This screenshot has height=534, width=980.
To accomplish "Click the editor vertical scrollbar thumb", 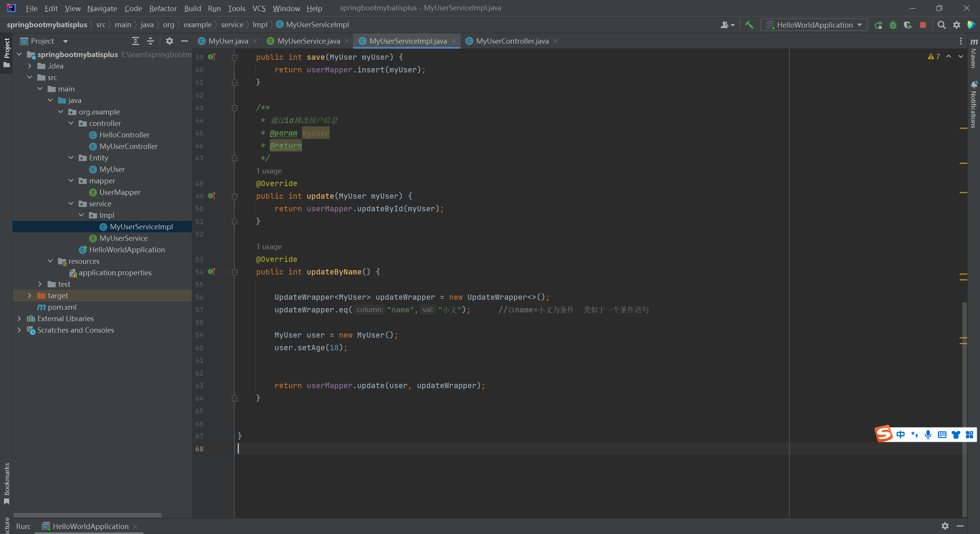I will [x=964, y=383].
